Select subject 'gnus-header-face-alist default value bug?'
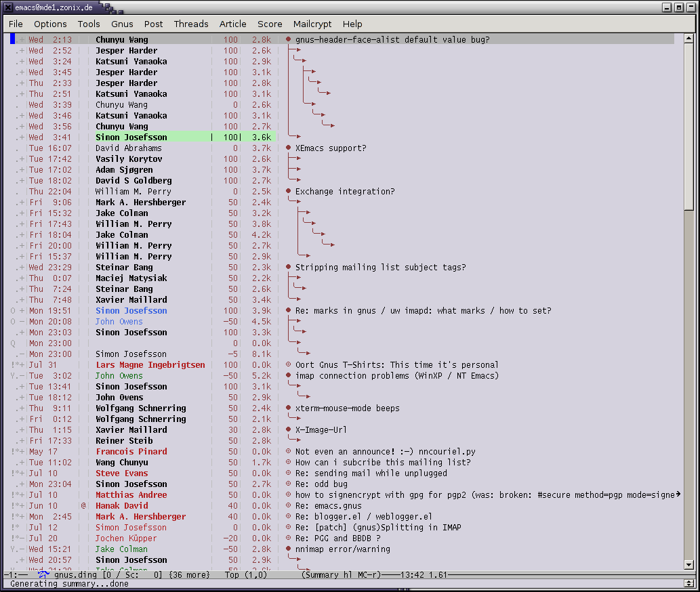Image resolution: width=700 pixels, height=592 pixels. coord(392,39)
